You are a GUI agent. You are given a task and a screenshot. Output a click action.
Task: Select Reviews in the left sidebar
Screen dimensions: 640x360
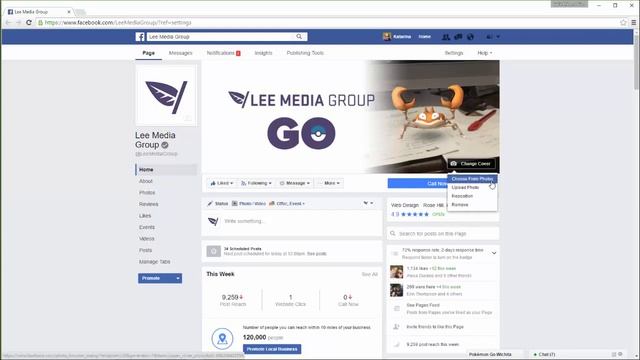[x=149, y=204]
